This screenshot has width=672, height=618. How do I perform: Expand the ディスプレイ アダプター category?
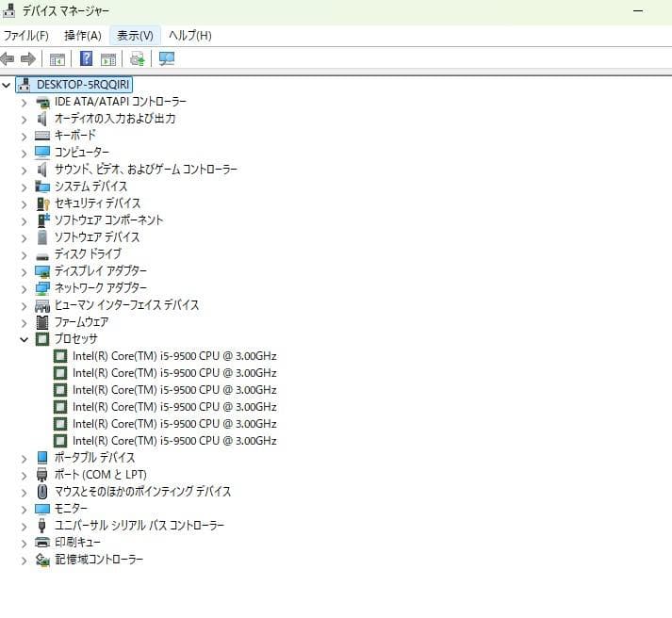point(24,272)
